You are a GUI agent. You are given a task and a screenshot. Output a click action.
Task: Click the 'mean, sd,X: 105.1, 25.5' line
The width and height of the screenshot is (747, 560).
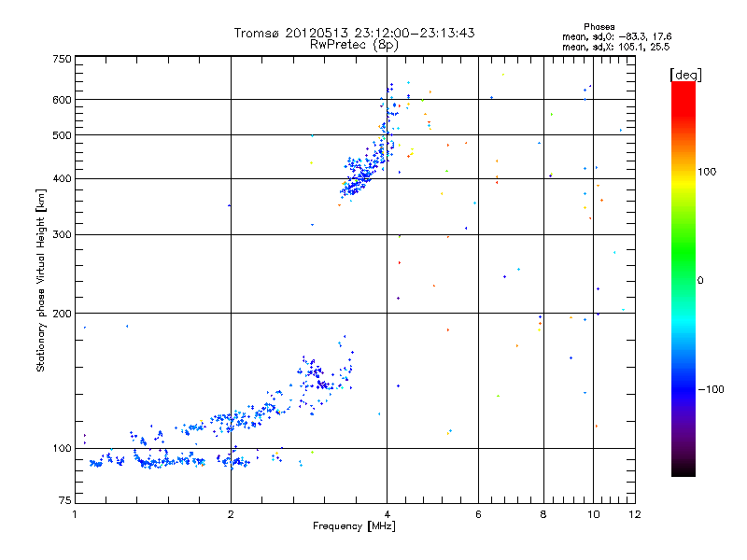[615, 47]
